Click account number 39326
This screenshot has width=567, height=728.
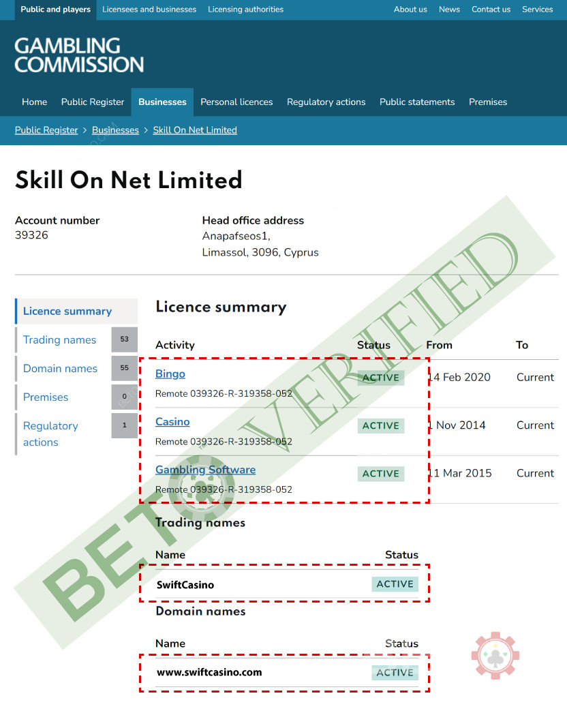31,235
